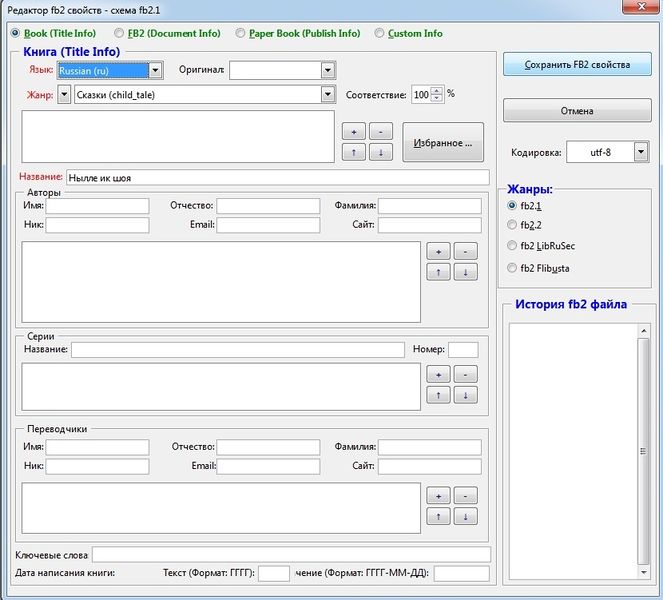Viewport: 663px width, 600px height.
Task: Add author with the Авторы plus button
Action: pyautogui.click(x=438, y=251)
